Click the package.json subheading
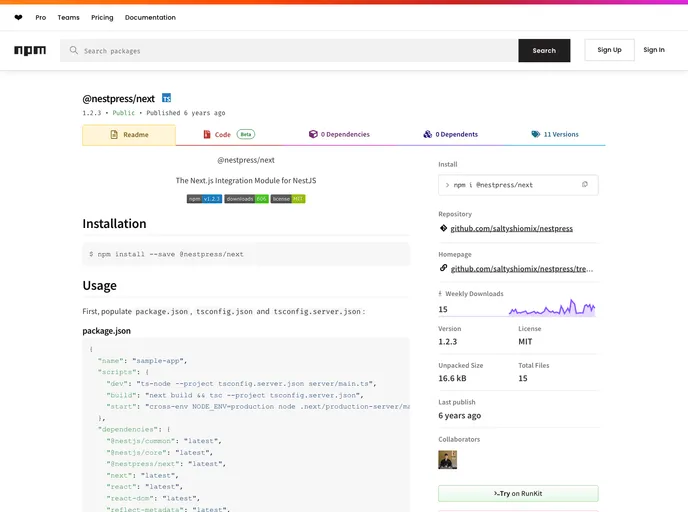The image size is (688, 512). (107, 331)
